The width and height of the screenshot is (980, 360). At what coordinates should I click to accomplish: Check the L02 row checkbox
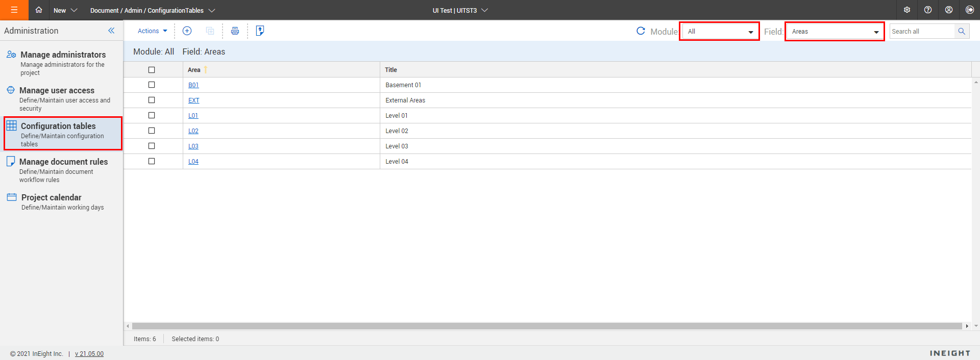tap(152, 131)
